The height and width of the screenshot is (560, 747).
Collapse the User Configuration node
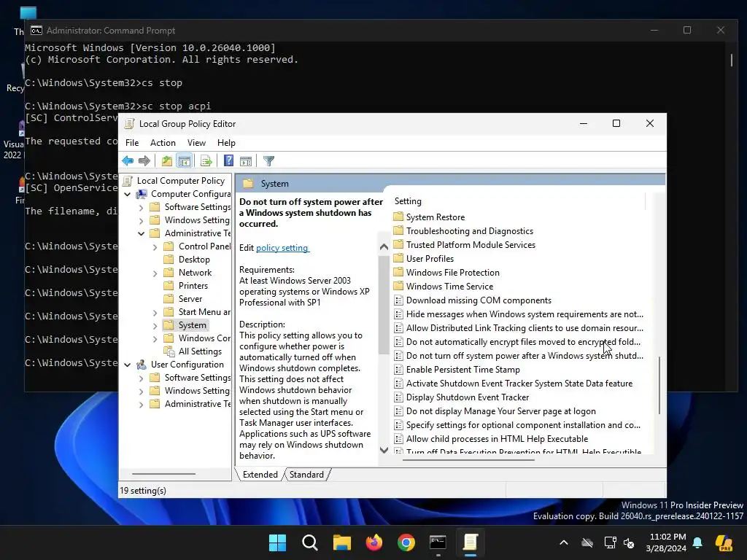tap(127, 365)
